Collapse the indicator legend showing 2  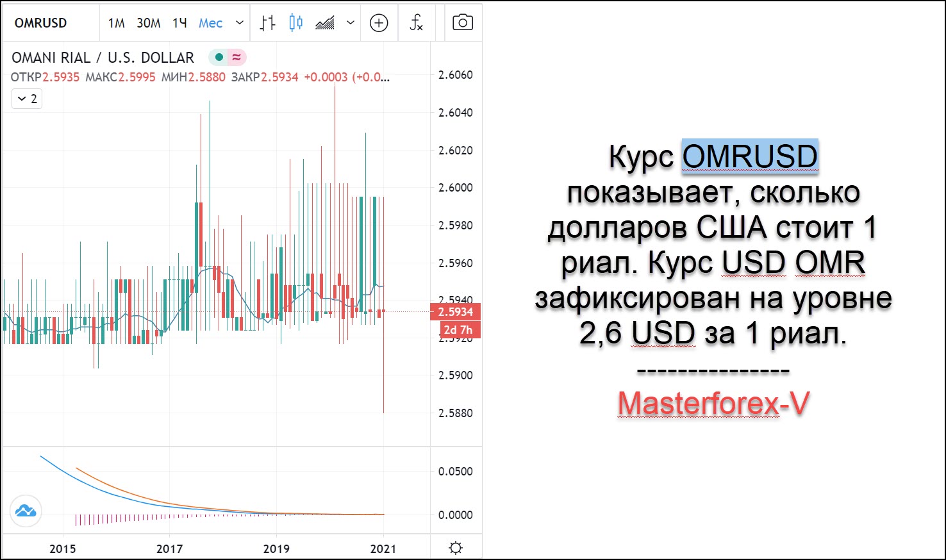(27, 99)
